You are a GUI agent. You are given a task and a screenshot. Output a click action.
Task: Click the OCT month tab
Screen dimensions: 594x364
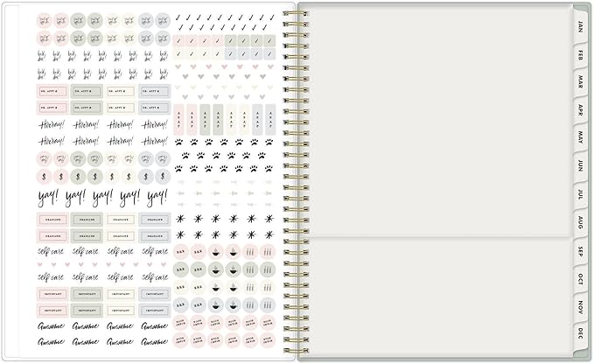580,279
